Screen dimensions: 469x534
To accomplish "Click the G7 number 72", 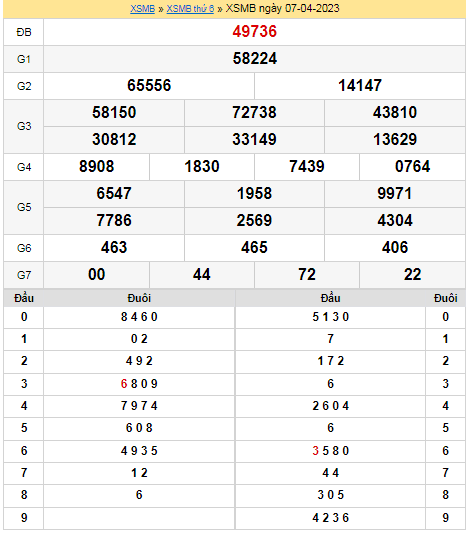I will click(307, 274).
